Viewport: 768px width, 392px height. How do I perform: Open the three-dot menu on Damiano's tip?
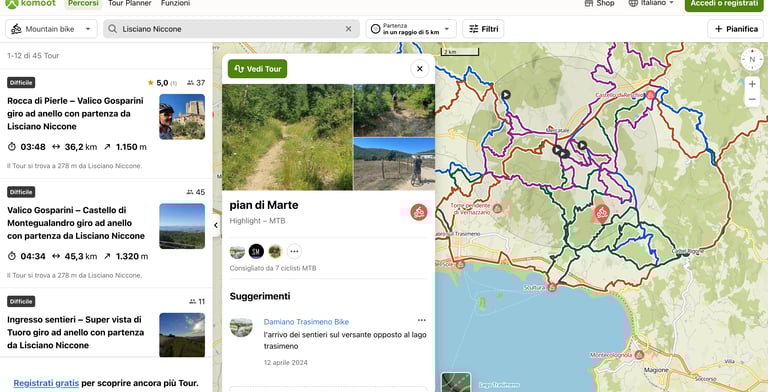tap(422, 320)
